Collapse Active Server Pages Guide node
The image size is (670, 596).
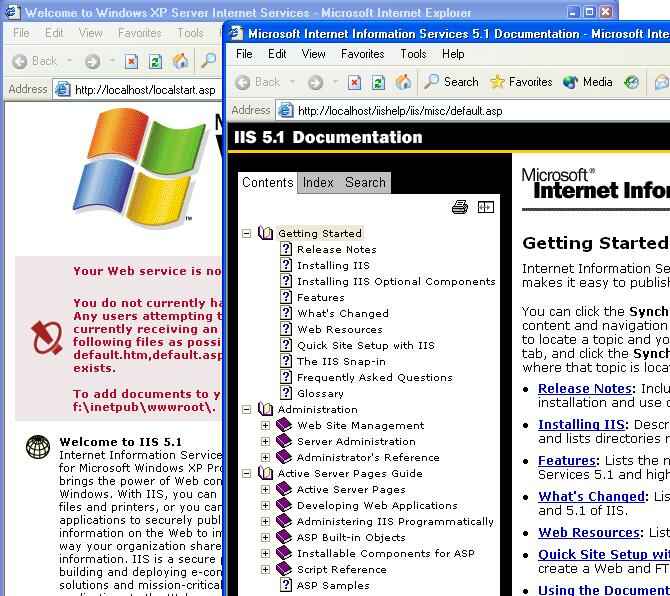tap(247, 473)
